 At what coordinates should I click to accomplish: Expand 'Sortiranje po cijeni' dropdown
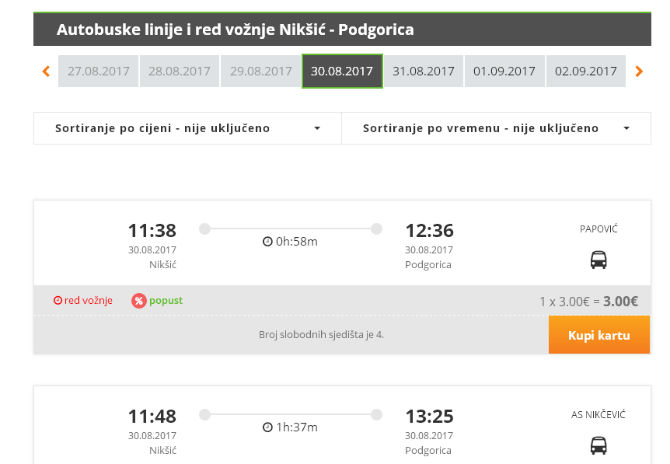pyautogui.click(x=188, y=129)
